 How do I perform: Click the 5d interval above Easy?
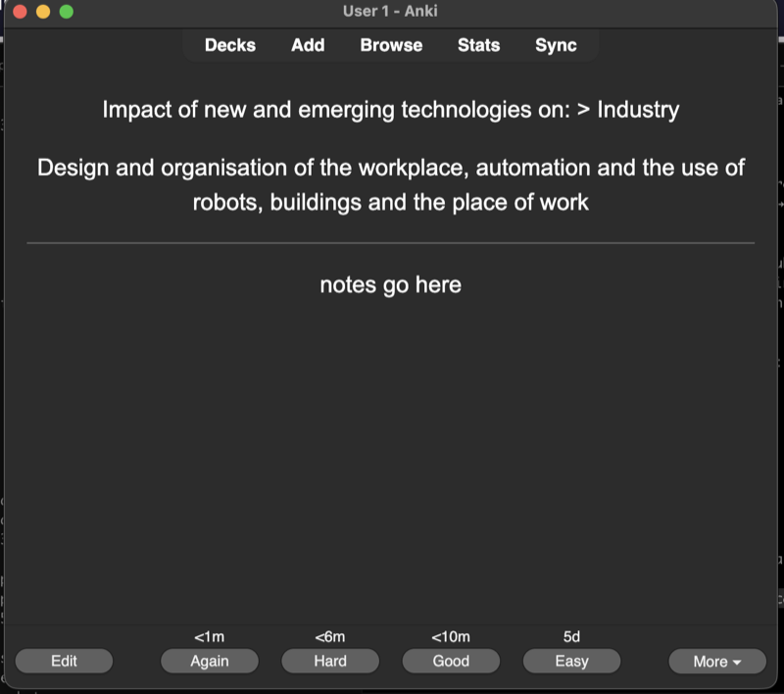point(571,636)
